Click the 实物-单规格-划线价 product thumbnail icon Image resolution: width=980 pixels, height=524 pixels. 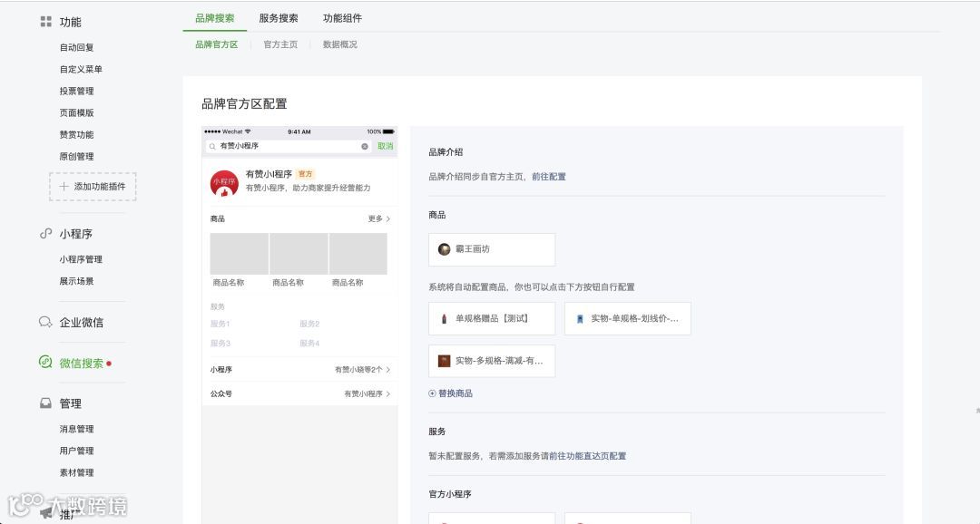point(579,318)
